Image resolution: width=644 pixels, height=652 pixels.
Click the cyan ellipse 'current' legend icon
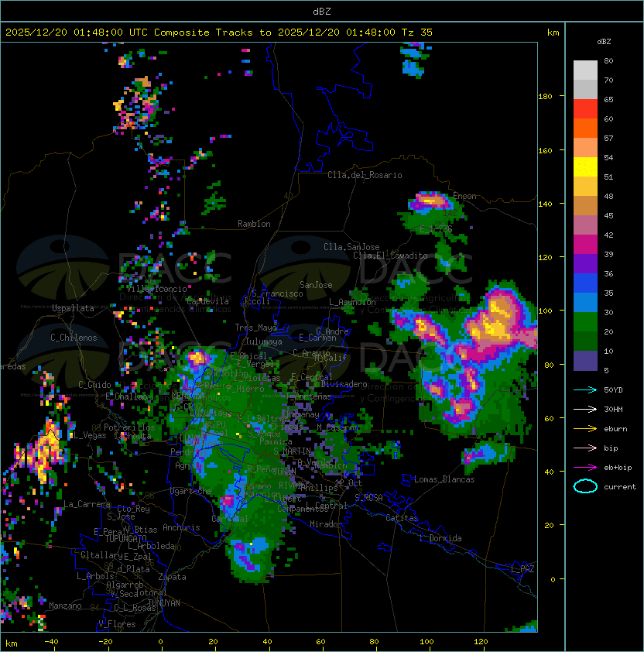coord(585,486)
